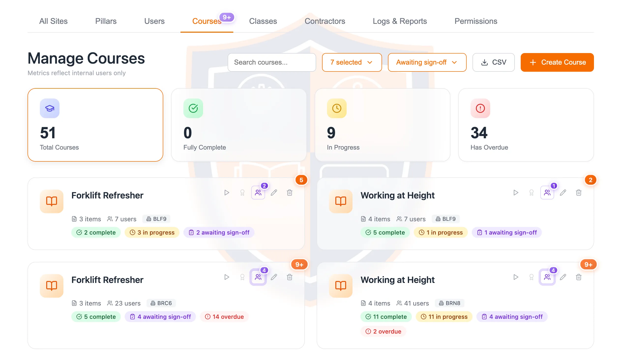Viewport: 621px width, 364px height.
Task: Switch to the Pillars tab
Action: [x=106, y=21]
